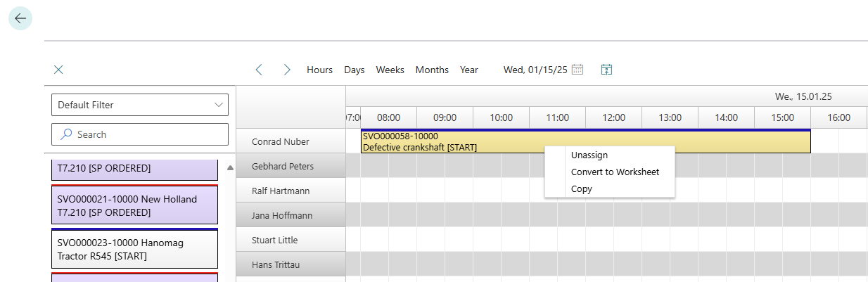Click the Search input field
This screenshot has height=282, width=868.
(x=148, y=134)
